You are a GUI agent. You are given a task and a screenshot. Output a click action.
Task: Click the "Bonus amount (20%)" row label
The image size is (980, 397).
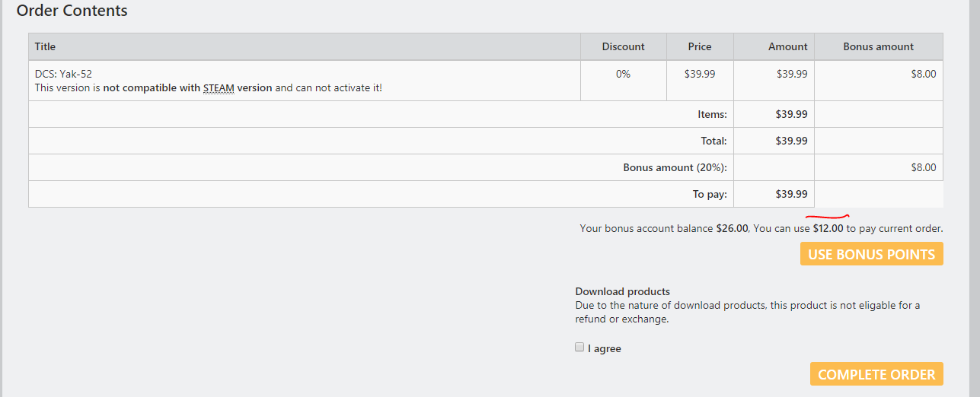click(x=675, y=167)
